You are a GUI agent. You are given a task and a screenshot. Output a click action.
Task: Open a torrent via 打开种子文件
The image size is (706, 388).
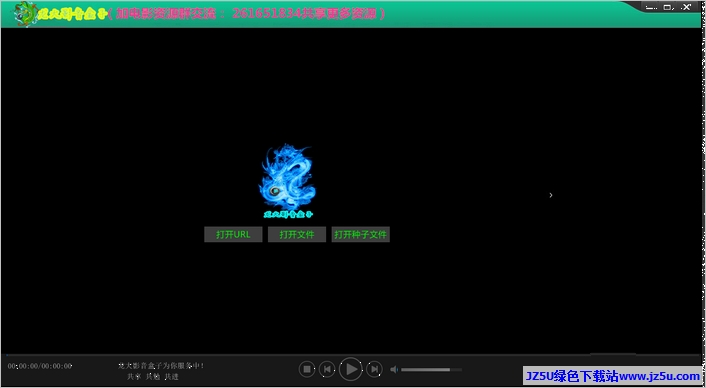(361, 235)
